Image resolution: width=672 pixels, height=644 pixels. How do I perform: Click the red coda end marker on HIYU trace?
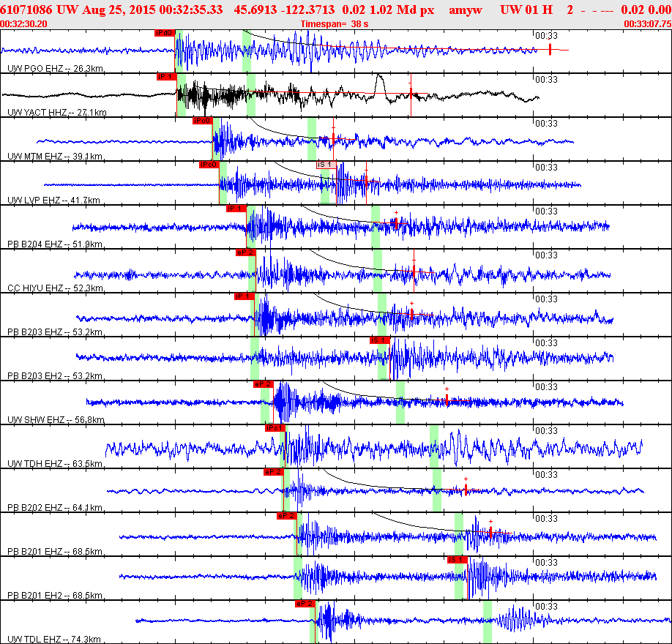pos(414,272)
